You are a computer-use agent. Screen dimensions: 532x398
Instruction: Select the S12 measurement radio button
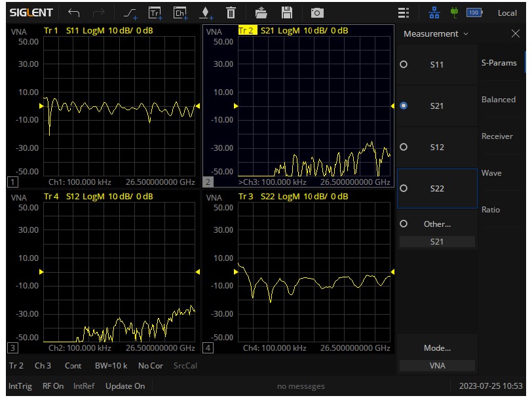point(404,147)
